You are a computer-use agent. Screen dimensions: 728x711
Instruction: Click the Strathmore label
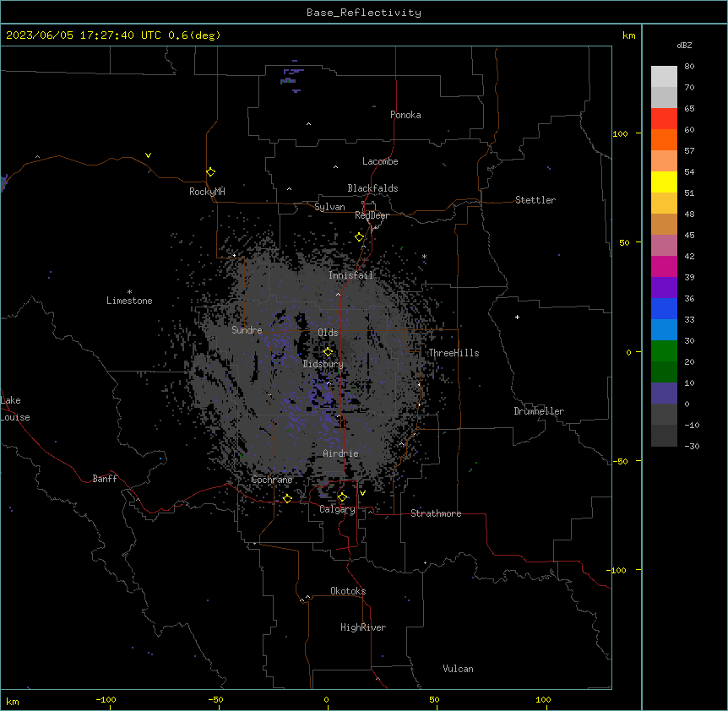(436, 513)
